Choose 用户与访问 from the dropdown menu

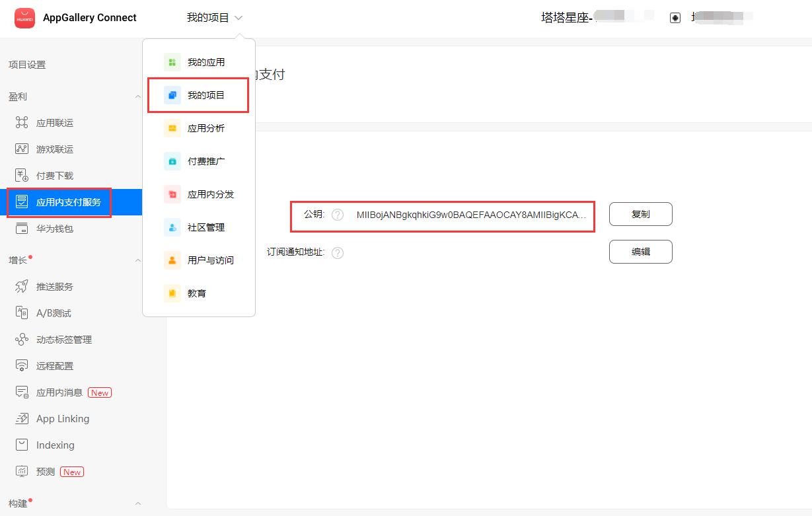click(x=199, y=260)
